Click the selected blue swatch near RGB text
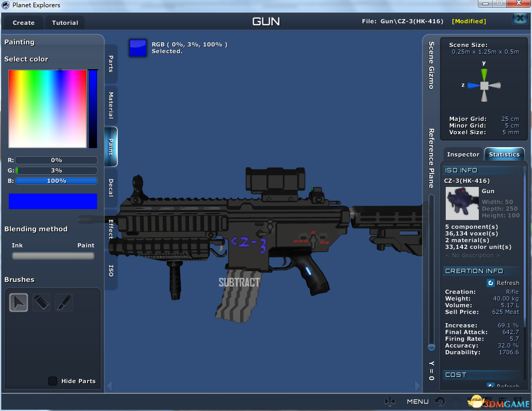The width and height of the screenshot is (532, 411). coord(138,48)
